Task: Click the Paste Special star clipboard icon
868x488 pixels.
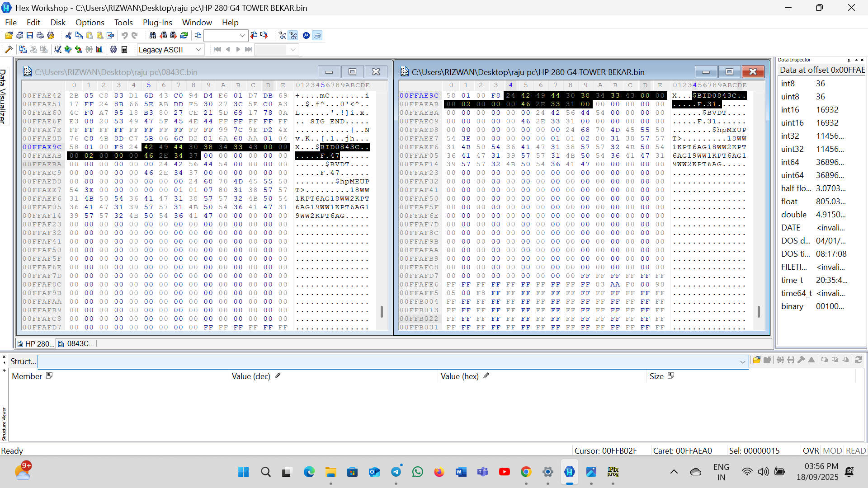Action: pos(99,35)
